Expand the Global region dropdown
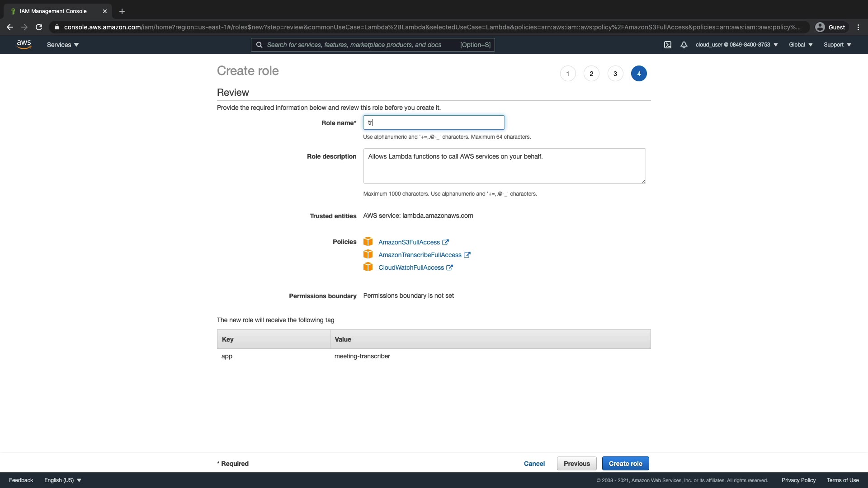This screenshot has height=488, width=868. pos(801,45)
